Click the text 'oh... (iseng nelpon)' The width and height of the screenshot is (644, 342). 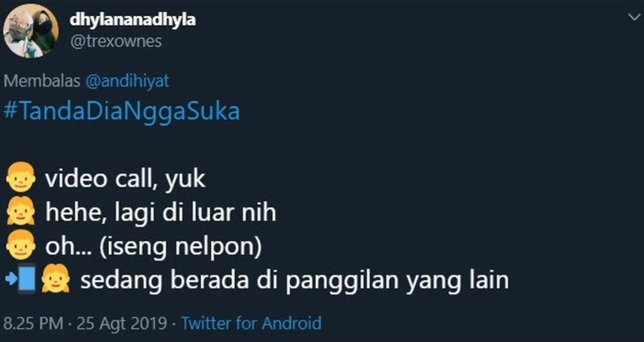[153, 247]
